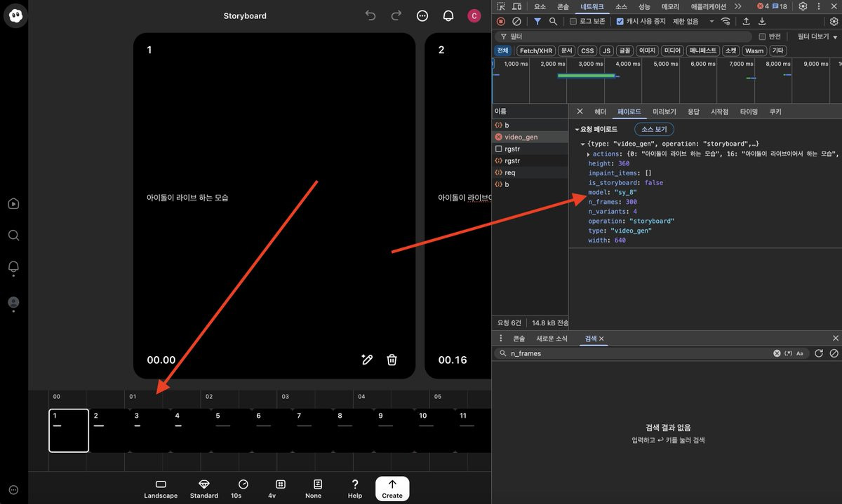Check the invert filter checkbox (반전)
842x504 pixels.
[x=763, y=36]
